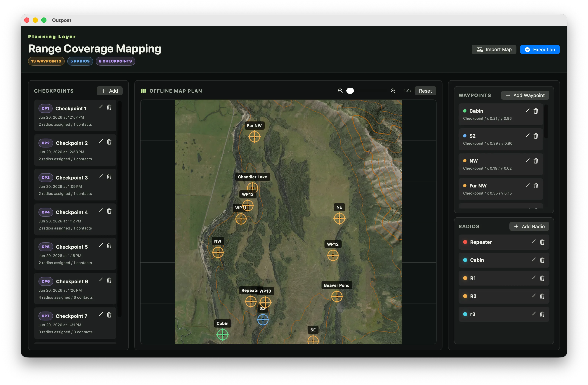588x385 pixels.
Task: Edit Checkpoint 5 pencil icon
Action: coord(101,245)
